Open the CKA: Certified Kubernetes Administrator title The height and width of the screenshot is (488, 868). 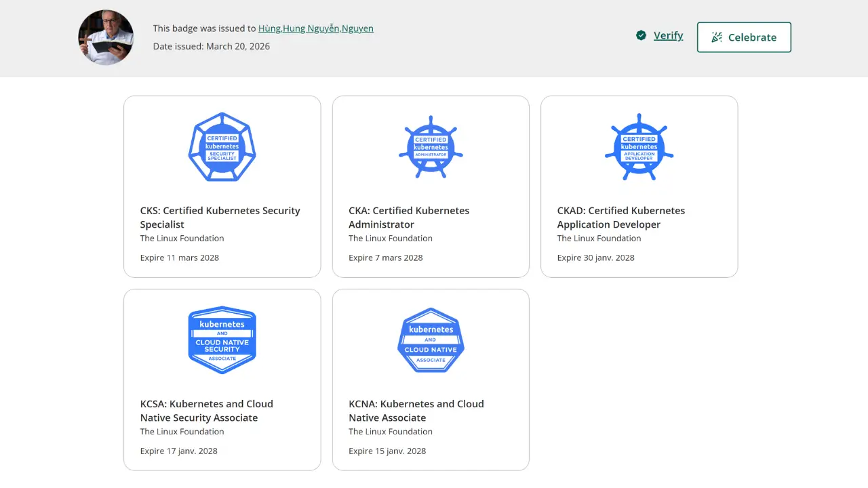pyautogui.click(x=409, y=218)
